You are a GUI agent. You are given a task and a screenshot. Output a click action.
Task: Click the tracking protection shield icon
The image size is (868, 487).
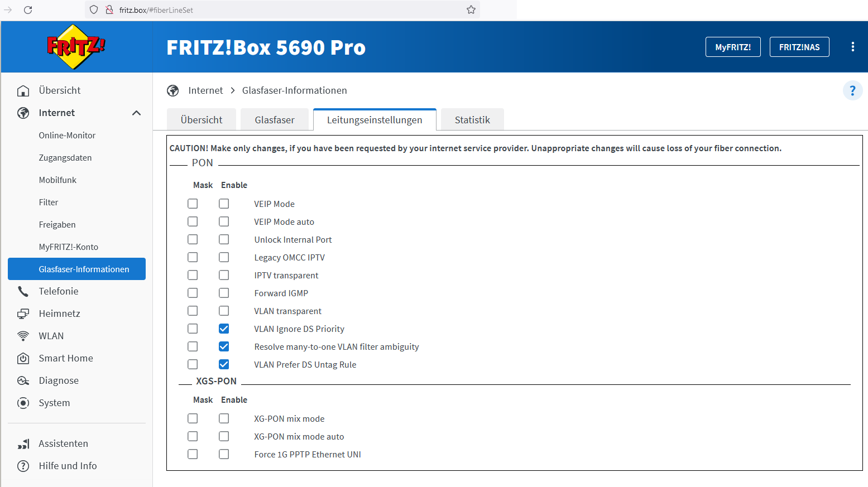pyautogui.click(x=94, y=9)
